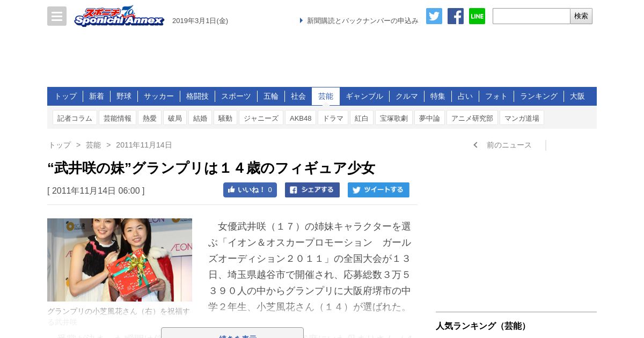Select the スポーツ navigation tab
The image size is (644, 338).
pos(236,96)
